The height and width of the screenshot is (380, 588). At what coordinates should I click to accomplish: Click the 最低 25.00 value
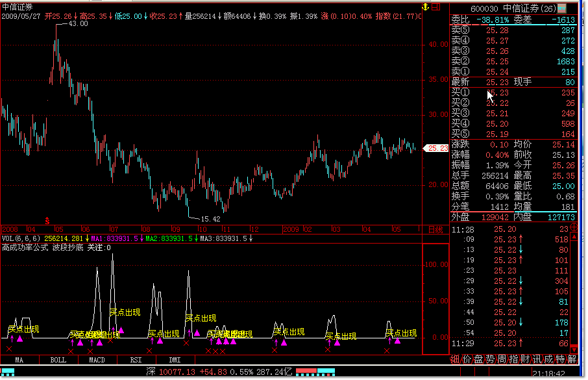coord(563,186)
